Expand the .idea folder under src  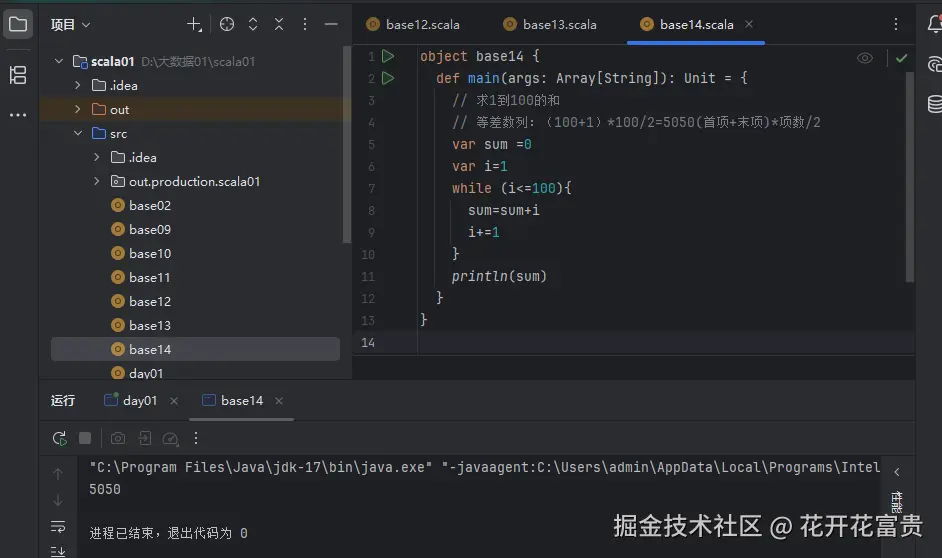tap(97, 157)
